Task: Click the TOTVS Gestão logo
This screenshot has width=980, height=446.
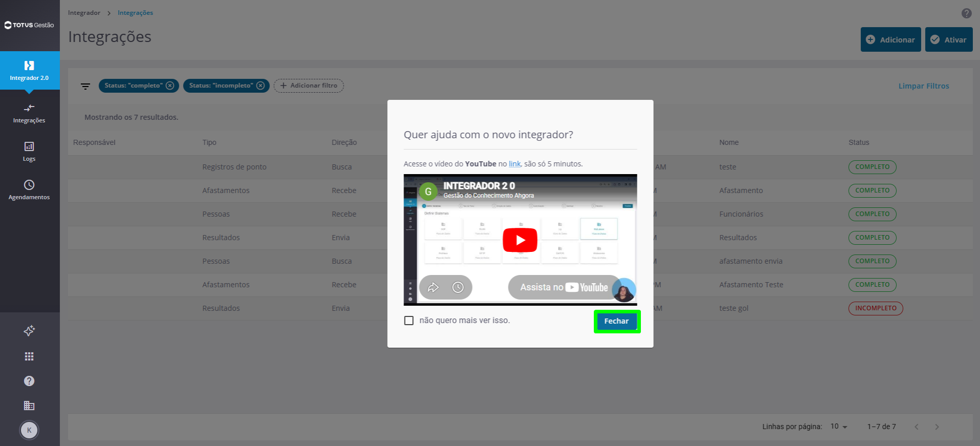Action: click(29, 25)
